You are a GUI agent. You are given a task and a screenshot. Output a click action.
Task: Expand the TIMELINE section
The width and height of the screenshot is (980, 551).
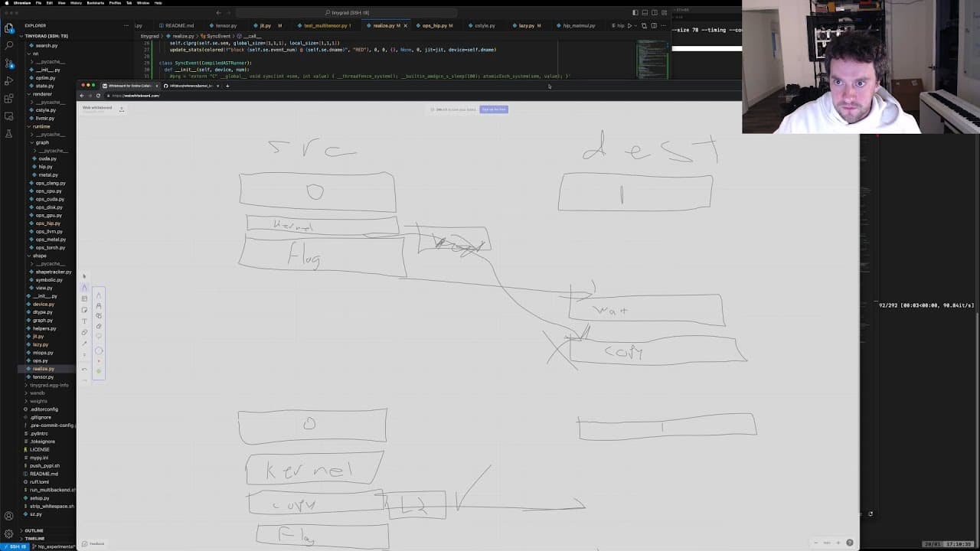(34, 539)
